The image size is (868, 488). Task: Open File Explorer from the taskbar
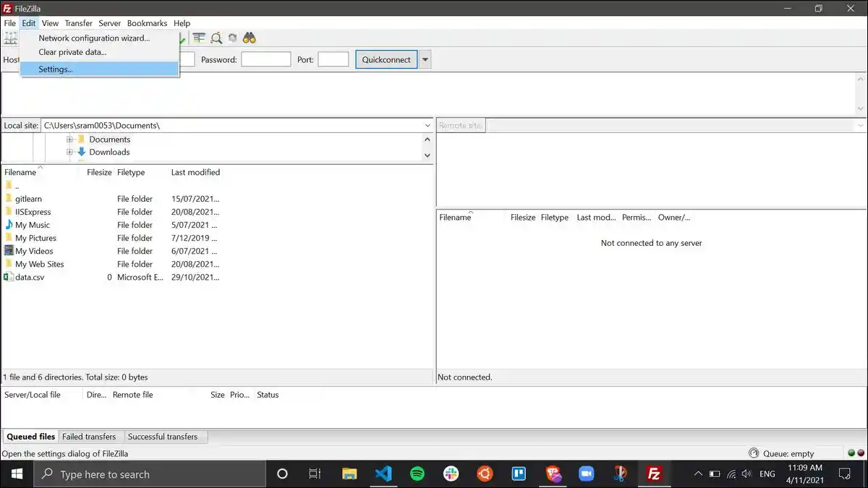[349, 474]
